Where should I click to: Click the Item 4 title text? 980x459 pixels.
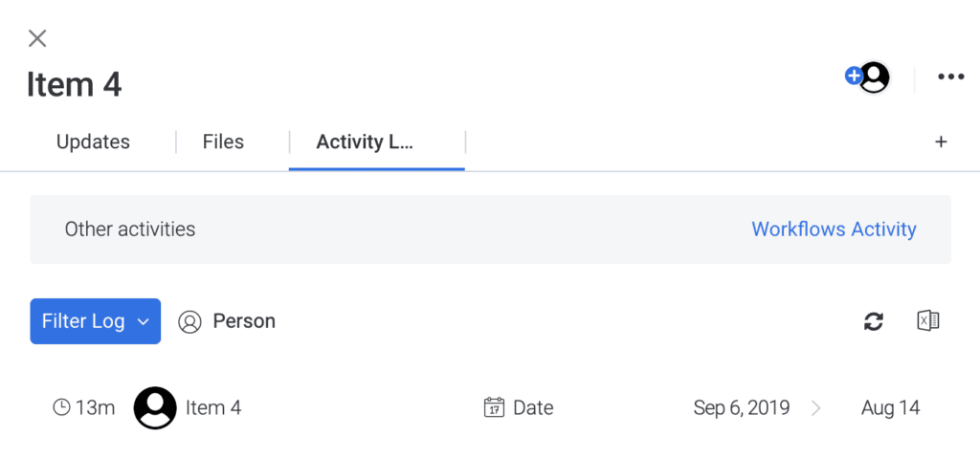74,84
